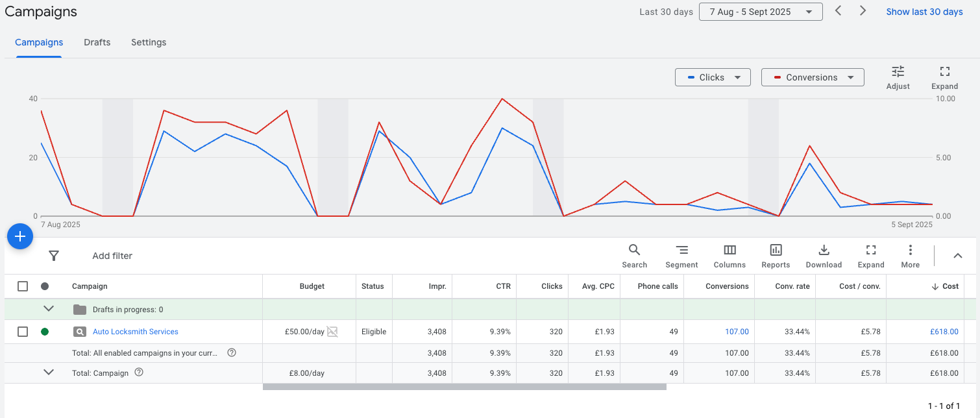Click Show last 30 days link

click(924, 12)
